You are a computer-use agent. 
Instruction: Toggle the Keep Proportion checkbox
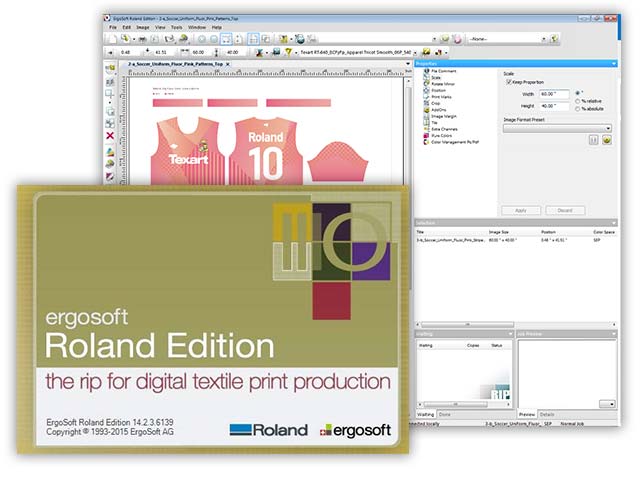click(509, 83)
